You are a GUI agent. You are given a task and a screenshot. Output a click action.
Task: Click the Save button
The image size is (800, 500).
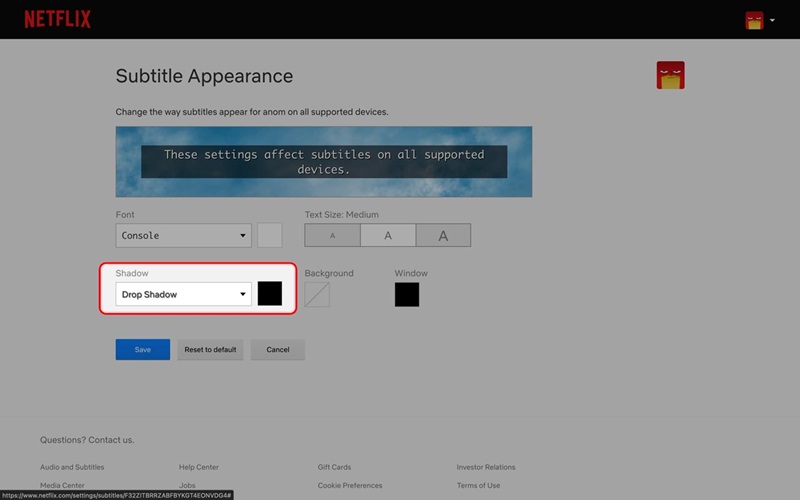(143, 350)
